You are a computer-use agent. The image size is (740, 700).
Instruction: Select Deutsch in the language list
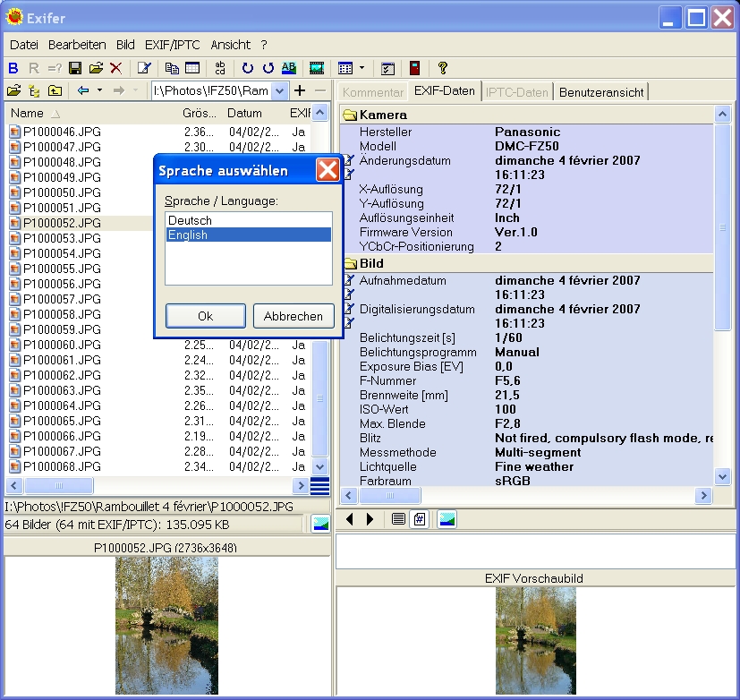tap(190, 220)
